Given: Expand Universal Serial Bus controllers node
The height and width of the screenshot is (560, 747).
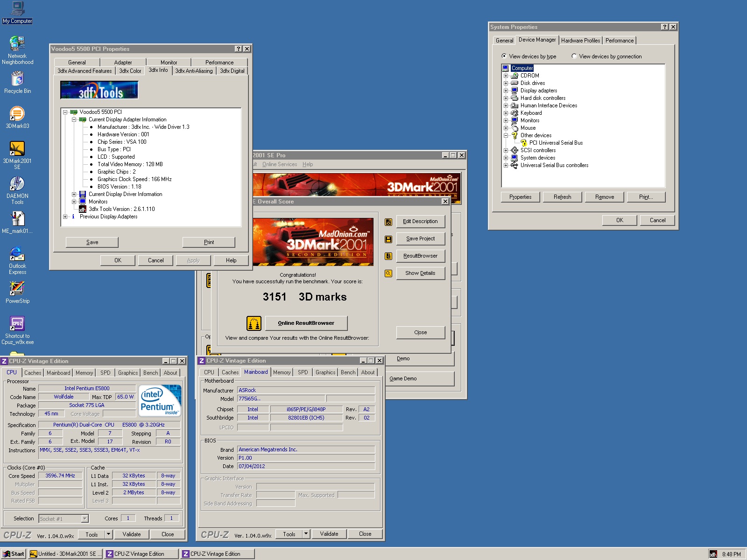Looking at the screenshot, I should pyautogui.click(x=506, y=165).
